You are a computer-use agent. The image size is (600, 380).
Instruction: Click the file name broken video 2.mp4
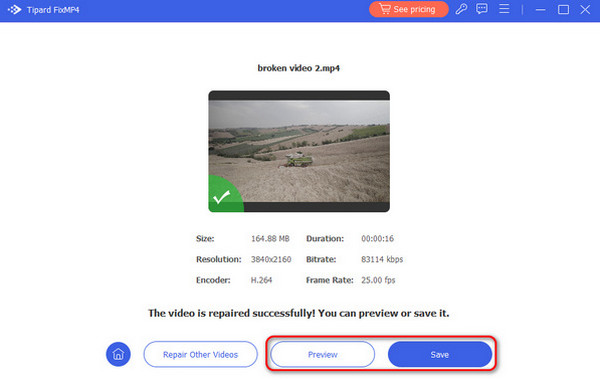[x=298, y=68]
